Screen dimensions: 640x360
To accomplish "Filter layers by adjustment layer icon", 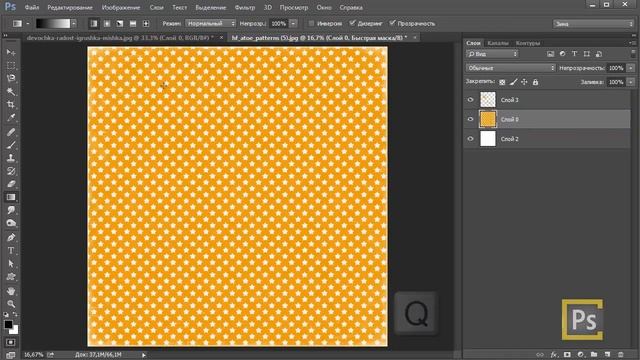I will tap(562, 54).
